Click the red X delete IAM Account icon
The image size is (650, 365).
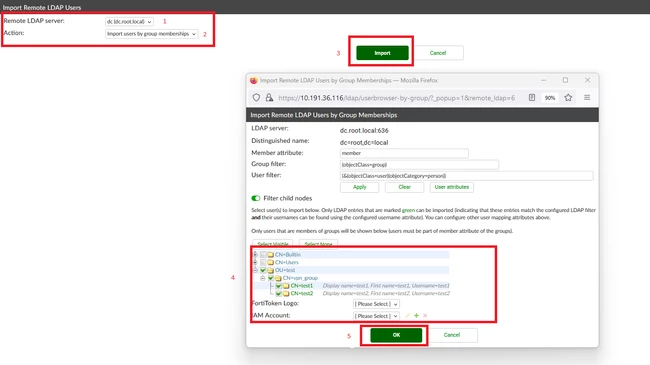pos(425,316)
